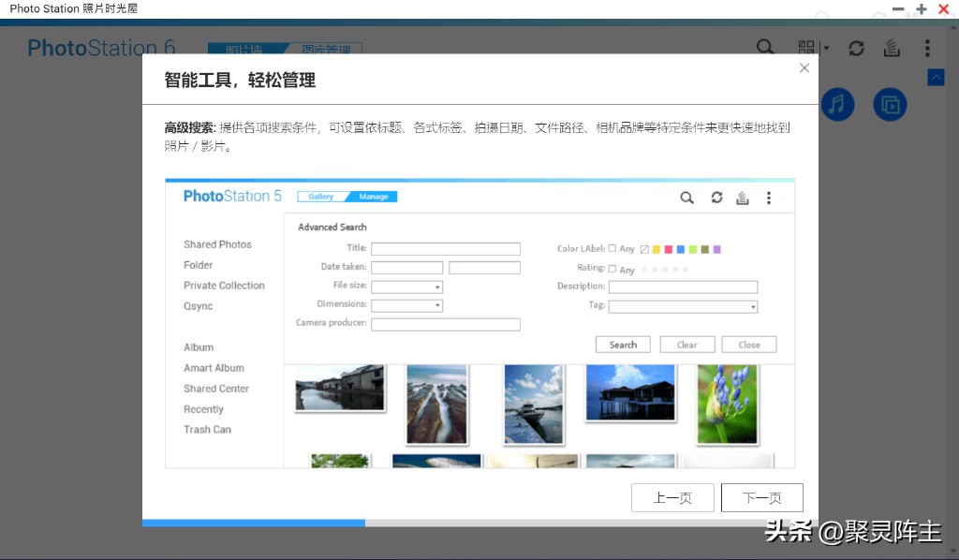The image size is (959, 560).
Task: Open the music player circular icon
Action: pos(837,104)
